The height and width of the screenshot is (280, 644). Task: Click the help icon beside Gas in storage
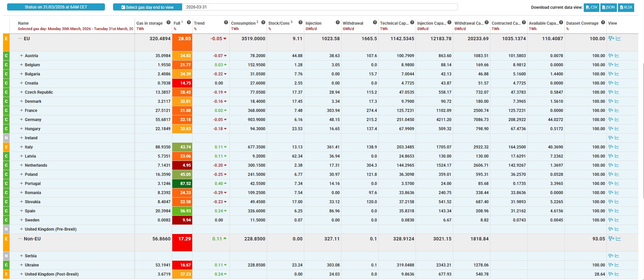click(x=169, y=23)
